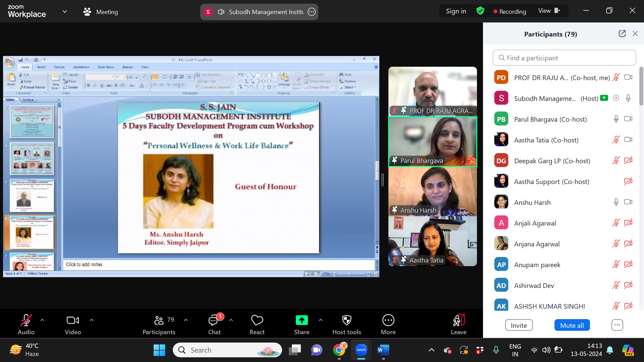
Task: Select the Meeting tab
Action: click(101, 12)
